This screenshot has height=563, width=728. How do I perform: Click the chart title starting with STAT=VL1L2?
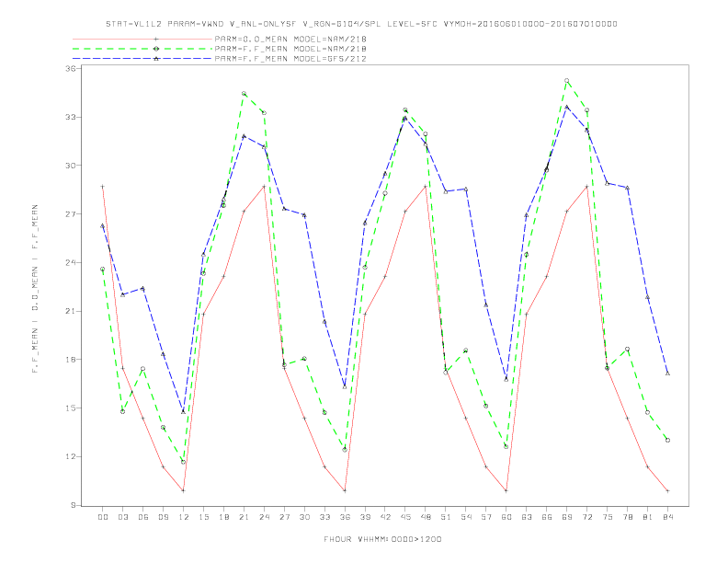click(361, 24)
